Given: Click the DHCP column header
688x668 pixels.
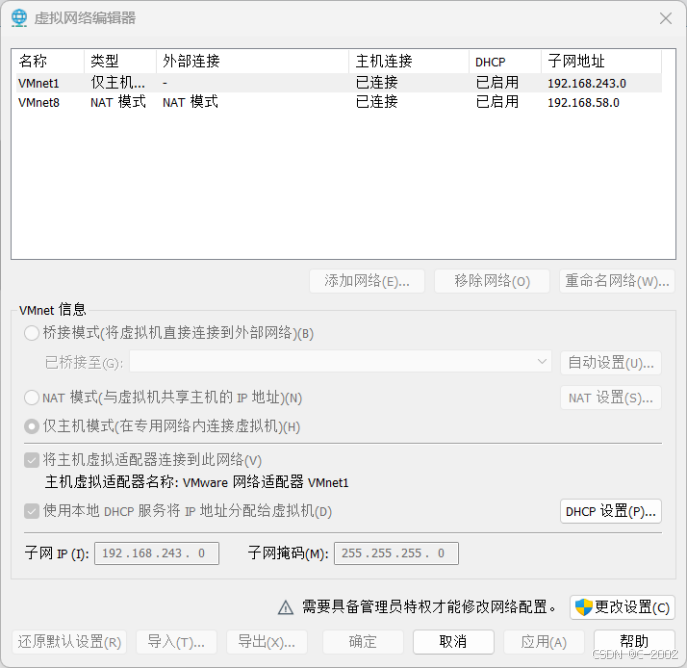Looking at the screenshot, I should (505, 61).
